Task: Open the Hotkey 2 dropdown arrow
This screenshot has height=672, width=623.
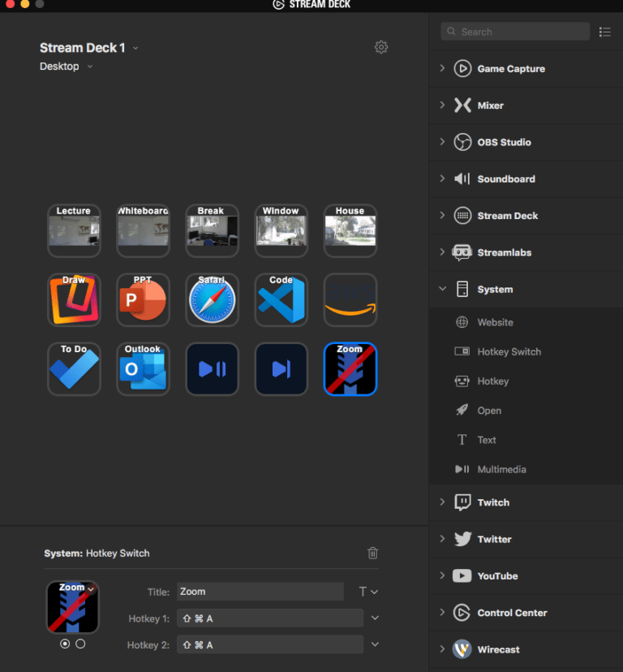Action: [375, 644]
